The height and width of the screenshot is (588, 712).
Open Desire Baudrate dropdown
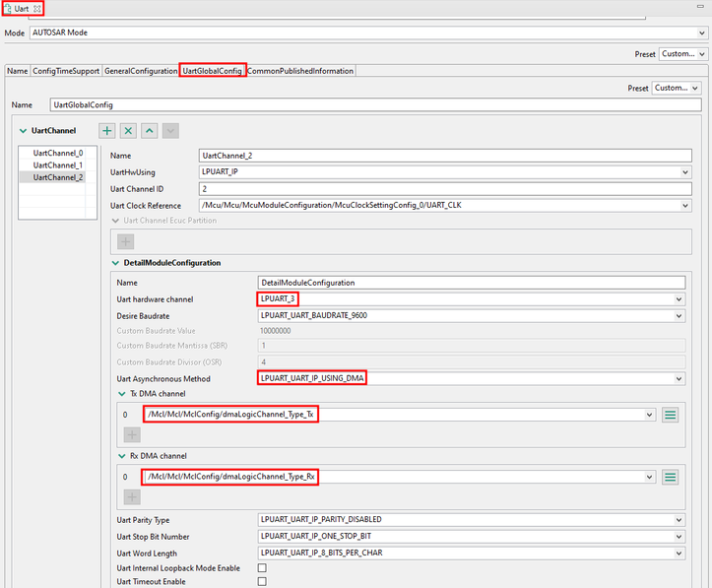679,316
